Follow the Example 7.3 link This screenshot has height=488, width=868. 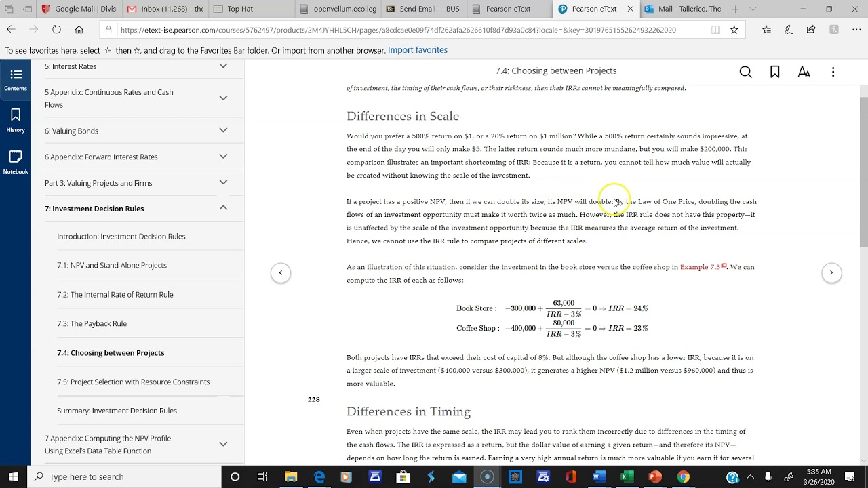pos(703,267)
